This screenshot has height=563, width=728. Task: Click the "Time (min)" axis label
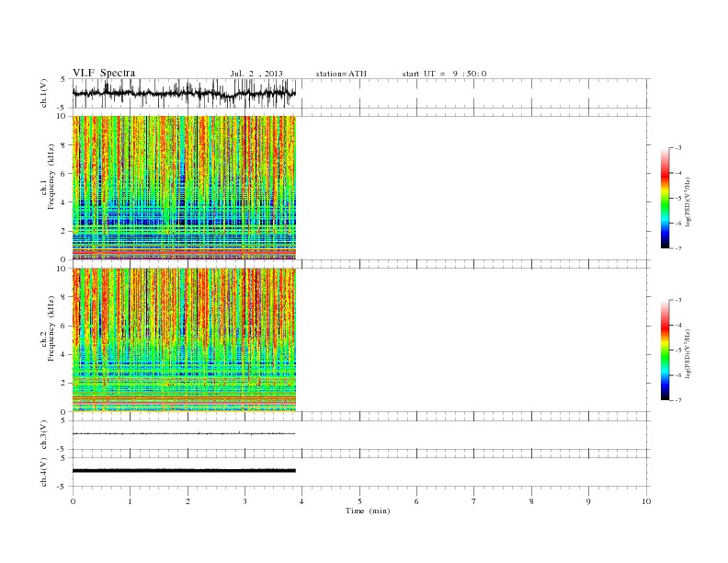click(x=368, y=511)
